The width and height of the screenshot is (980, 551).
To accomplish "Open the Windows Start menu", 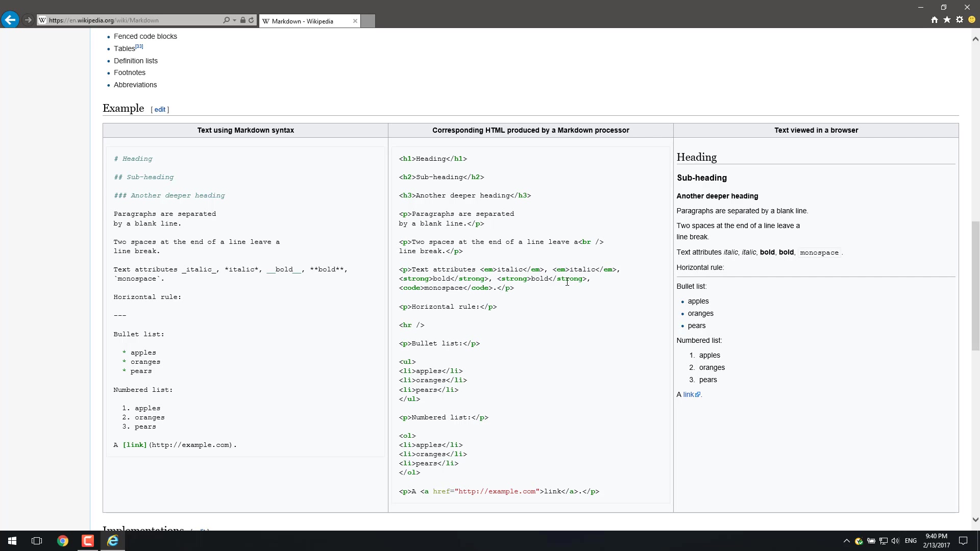I will [12, 541].
